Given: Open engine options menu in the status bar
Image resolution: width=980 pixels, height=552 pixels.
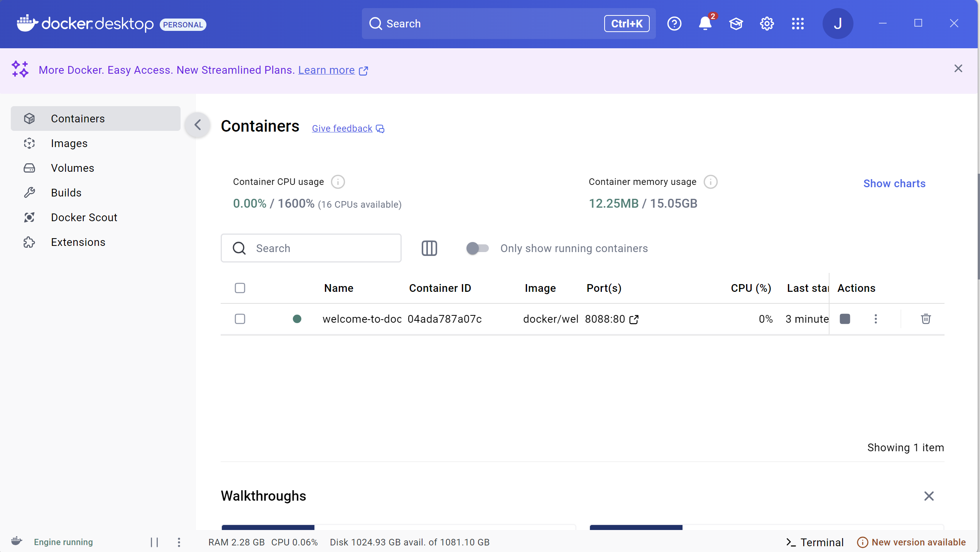Looking at the screenshot, I should pyautogui.click(x=179, y=542).
